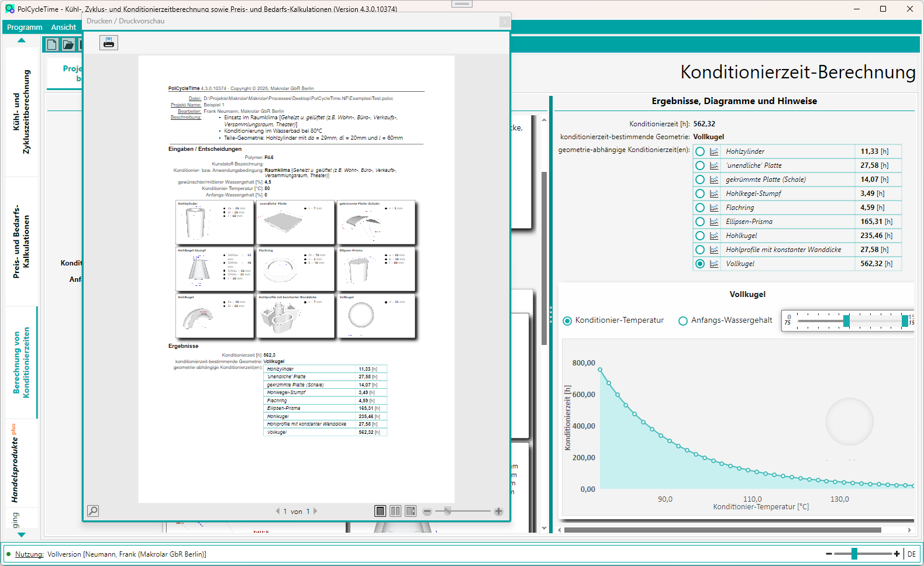Select the Vollkugel radio button
Viewport: 924px width, 566px height.
pyautogui.click(x=700, y=264)
